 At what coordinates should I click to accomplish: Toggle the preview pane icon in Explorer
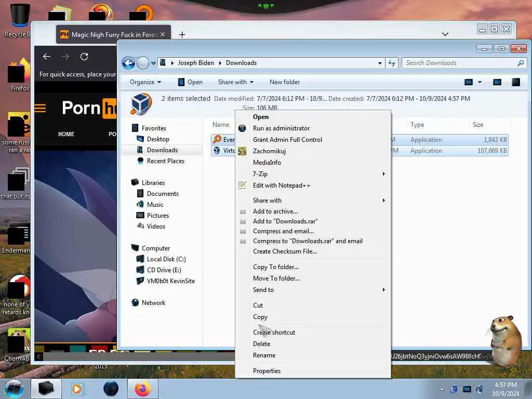(x=497, y=82)
